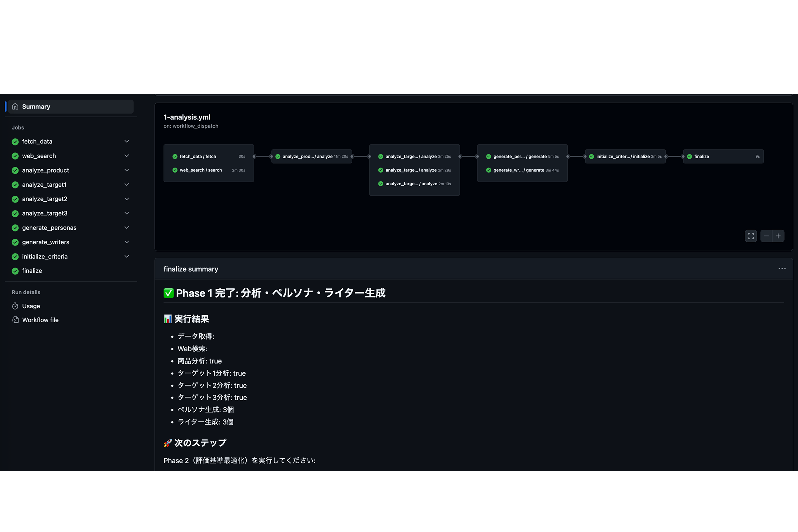Open finalize summary three-dots menu
Viewport: 798px width, 532px height.
tap(782, 268)
